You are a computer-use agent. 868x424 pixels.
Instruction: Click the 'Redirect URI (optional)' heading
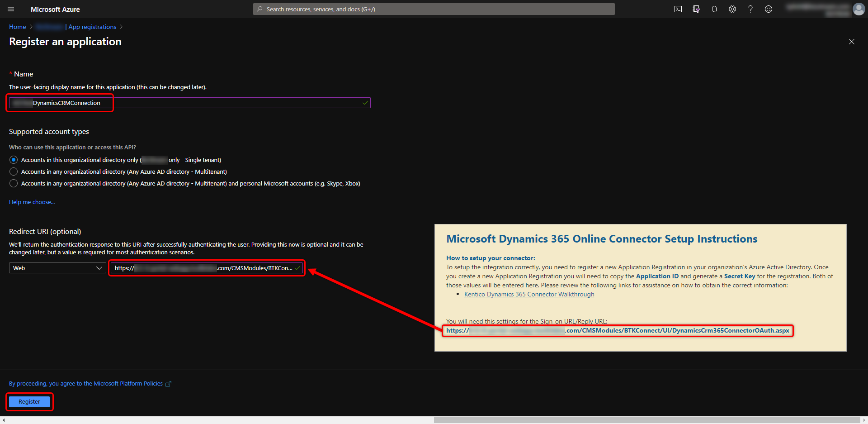point(45,231)
